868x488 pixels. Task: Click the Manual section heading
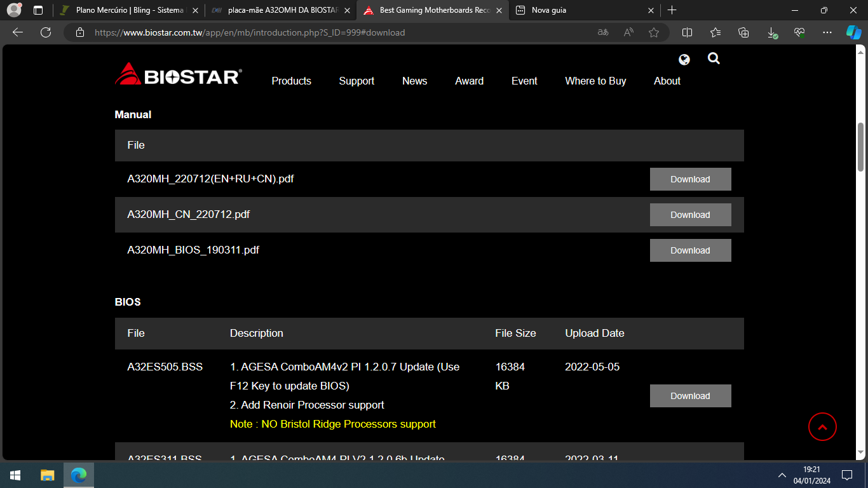point(133,115)
